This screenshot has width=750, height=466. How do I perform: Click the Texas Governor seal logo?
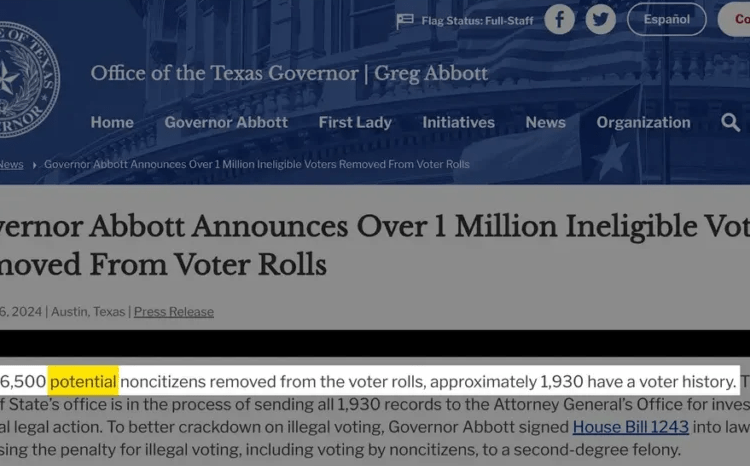click(x=26, y=79)
